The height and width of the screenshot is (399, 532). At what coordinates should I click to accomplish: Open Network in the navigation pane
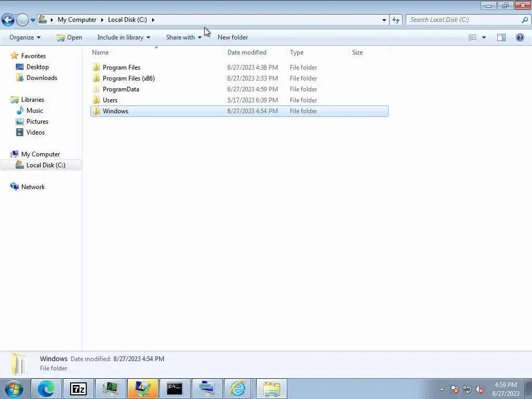(33, 187)
